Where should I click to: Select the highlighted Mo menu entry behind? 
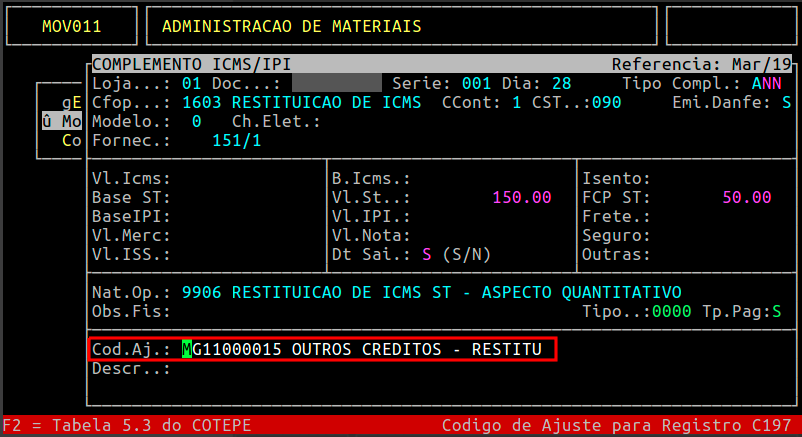tap(61, 122)
